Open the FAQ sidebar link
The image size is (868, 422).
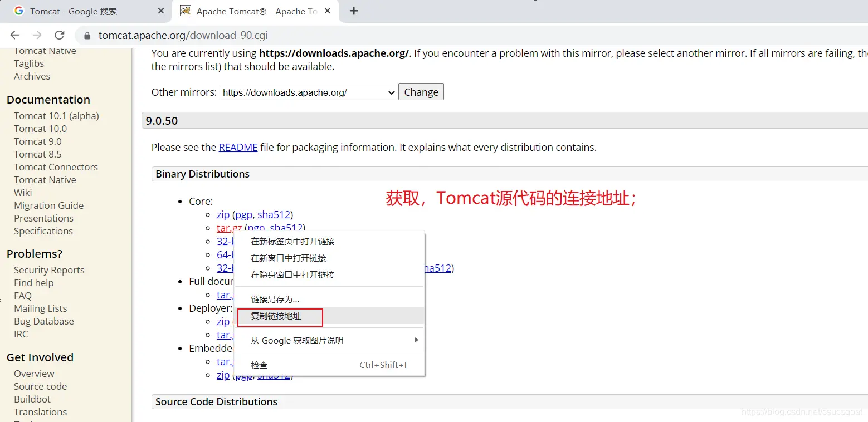point(23,296)
